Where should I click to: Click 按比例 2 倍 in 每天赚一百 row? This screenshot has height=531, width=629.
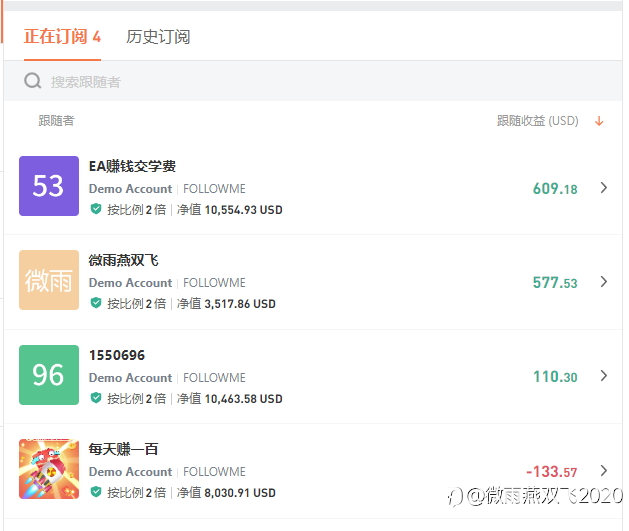tap(136, 492)
